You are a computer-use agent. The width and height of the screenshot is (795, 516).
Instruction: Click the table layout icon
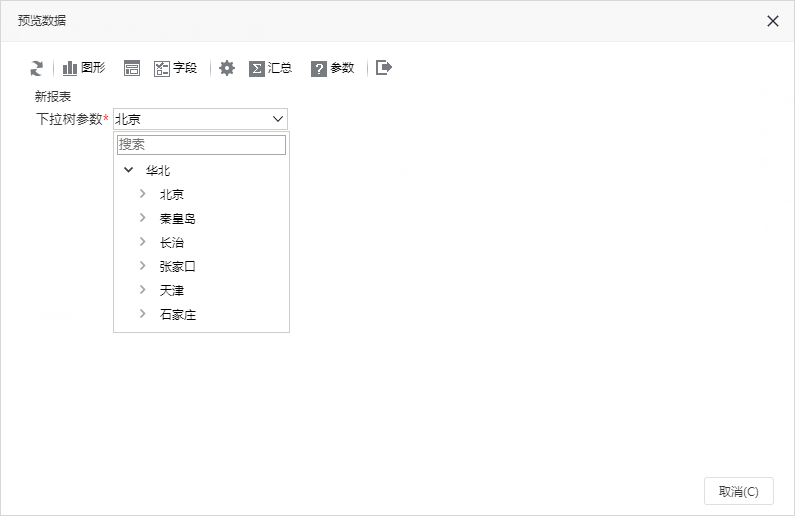point(132,68)
